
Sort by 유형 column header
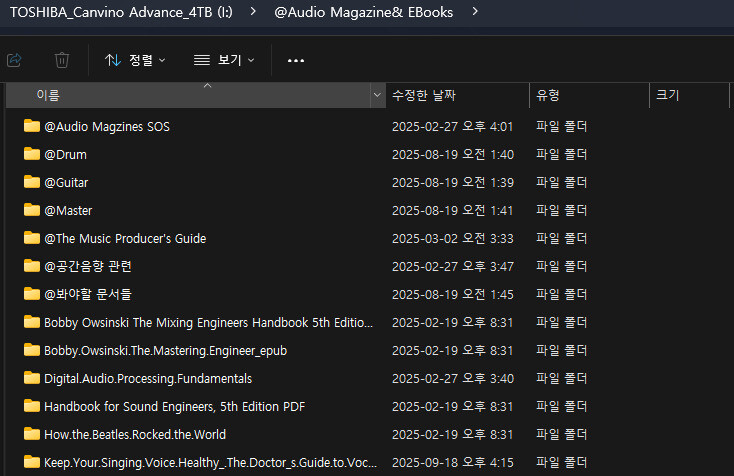(589, 95)
